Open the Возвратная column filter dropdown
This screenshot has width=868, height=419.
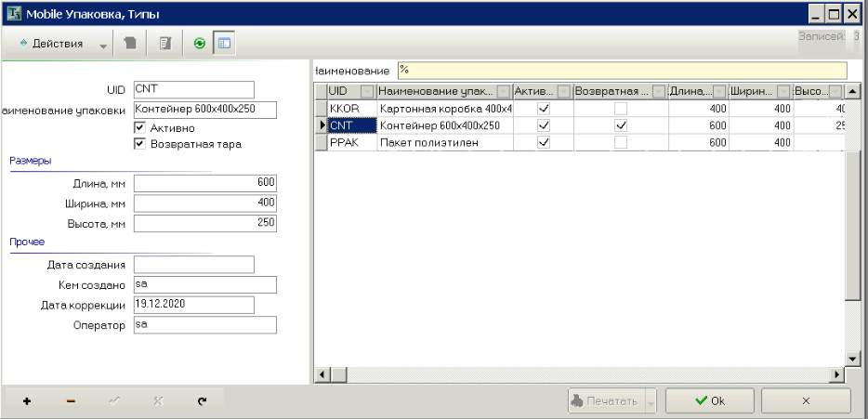659,91
